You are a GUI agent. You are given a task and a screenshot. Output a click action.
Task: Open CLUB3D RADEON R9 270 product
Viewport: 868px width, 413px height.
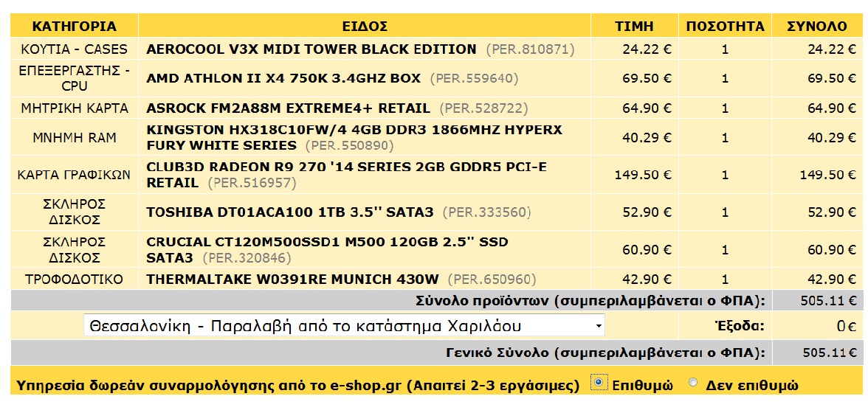347,175
